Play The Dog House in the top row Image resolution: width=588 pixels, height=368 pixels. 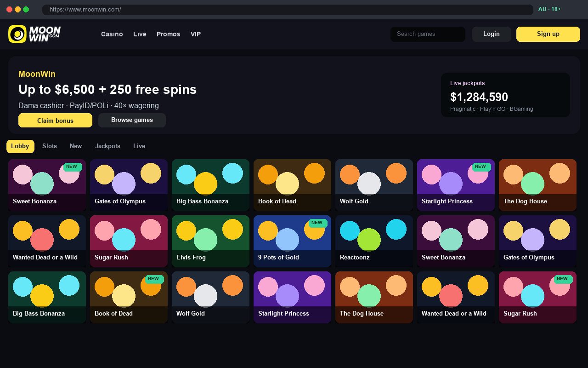click(x=537, y=185)
